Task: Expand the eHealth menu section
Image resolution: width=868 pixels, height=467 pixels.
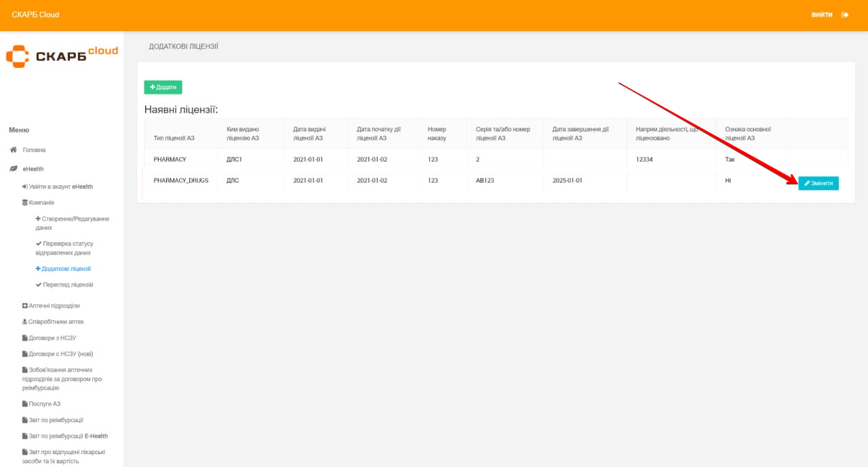Action: (x=33, y=168)
